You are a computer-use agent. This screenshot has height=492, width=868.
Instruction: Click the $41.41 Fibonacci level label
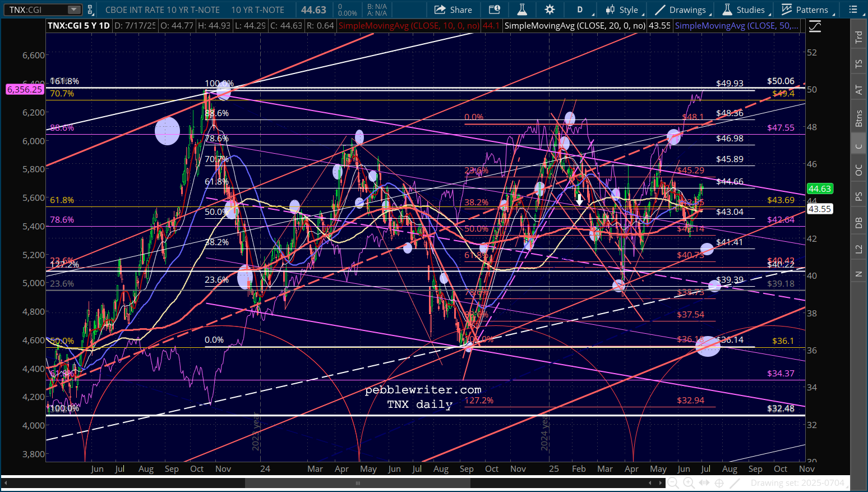point(730,242)
